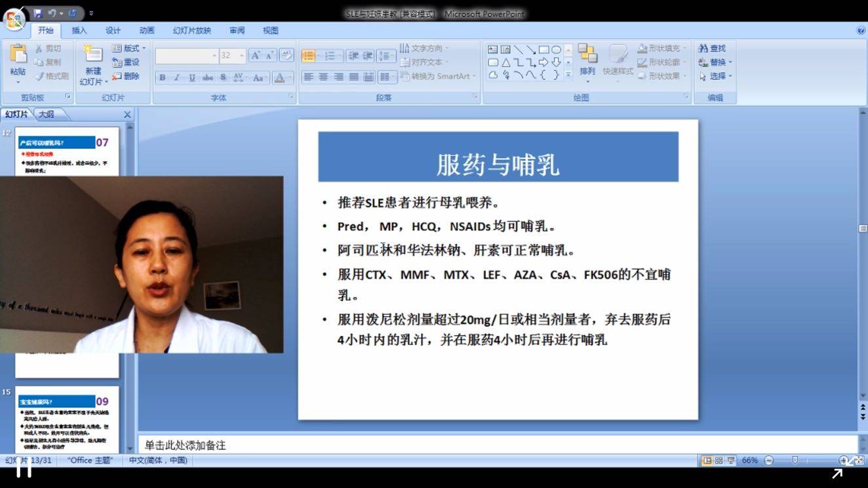Open the Select (选择) dropdown

(x=717, y=76)
